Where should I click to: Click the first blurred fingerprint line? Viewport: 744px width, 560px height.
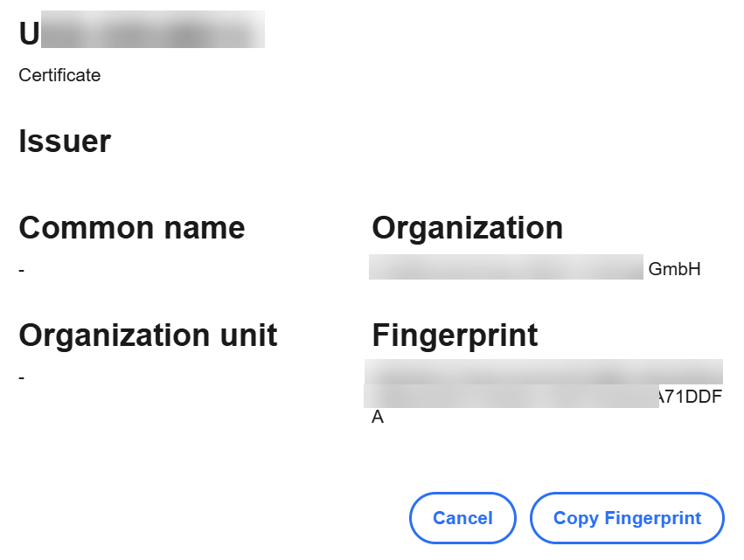pos(543,371)
